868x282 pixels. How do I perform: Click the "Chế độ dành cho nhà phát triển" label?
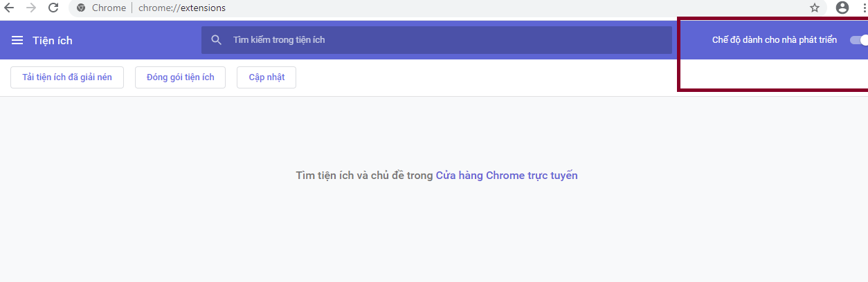(x=775, y=40)
